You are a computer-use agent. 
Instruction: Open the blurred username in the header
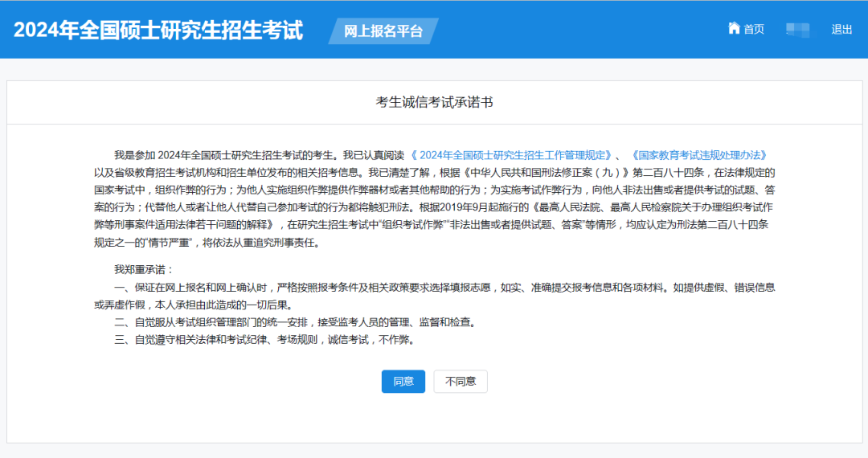[797, 30]
